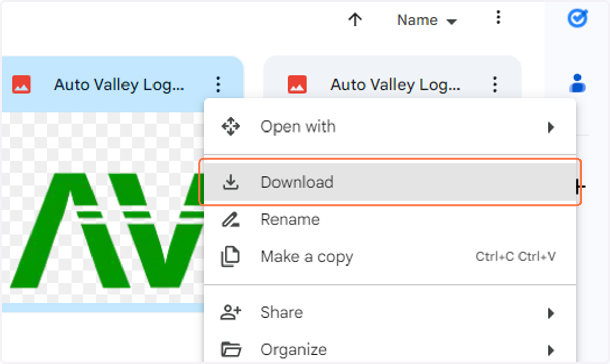The width and height of the screenshot is (610, 364).
Task: Click the Ctrl+C Ctrl+V shortcut hint
Action: coord(515,257)
